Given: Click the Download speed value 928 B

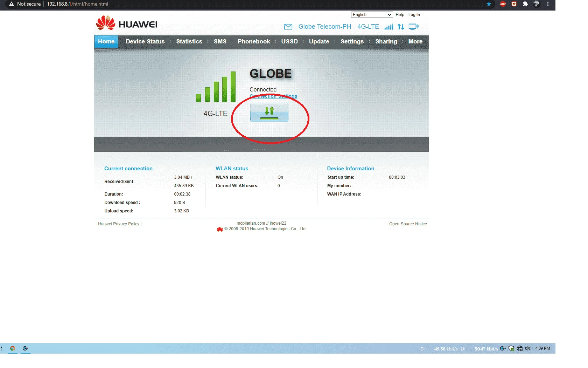Looking at the screenshot, I should pyautogui.click(x=180, y=203).
